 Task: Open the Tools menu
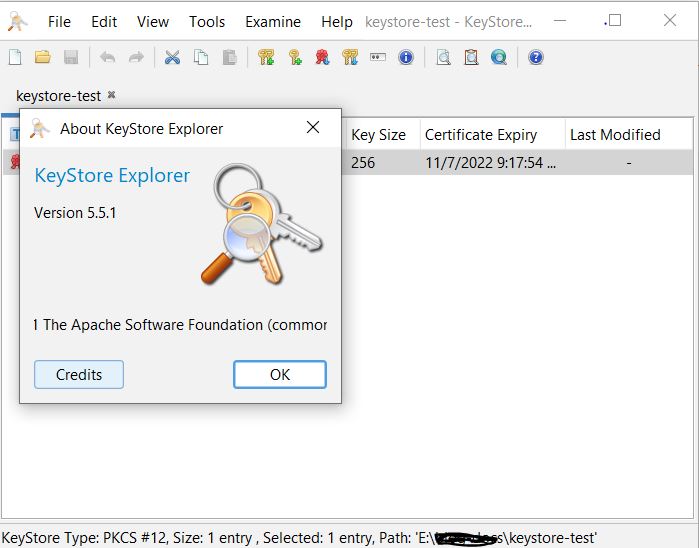click(x=207, y=21)
